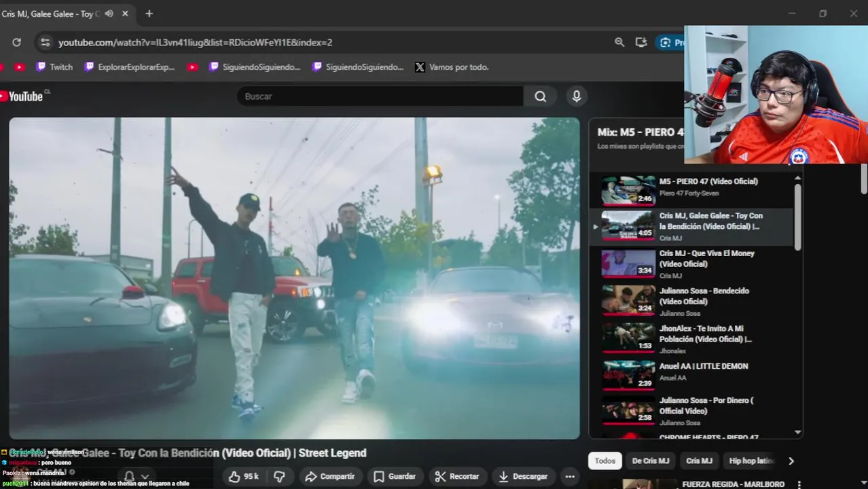Click the Buscar search field
868x489 pixels.
click(x=380, y=96)
